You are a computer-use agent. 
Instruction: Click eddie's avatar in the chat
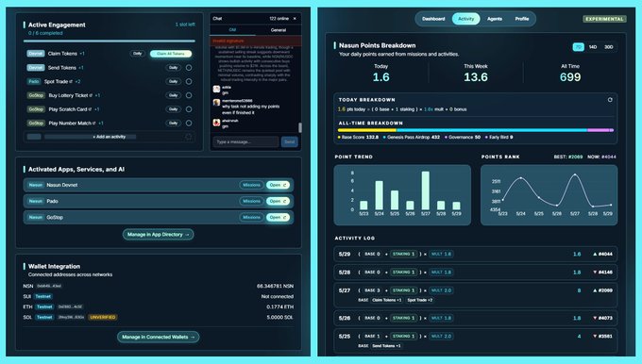216,90
